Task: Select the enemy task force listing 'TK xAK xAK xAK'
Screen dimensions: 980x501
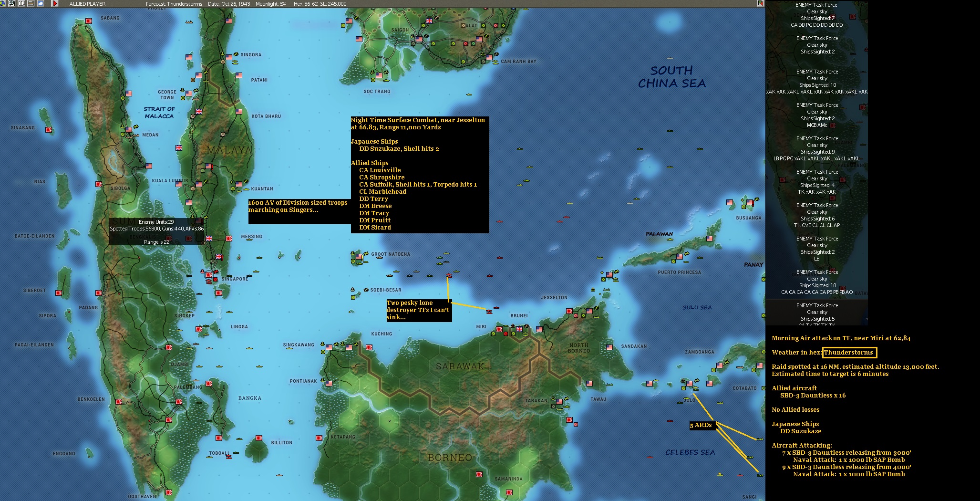Action: pos(817,182)
